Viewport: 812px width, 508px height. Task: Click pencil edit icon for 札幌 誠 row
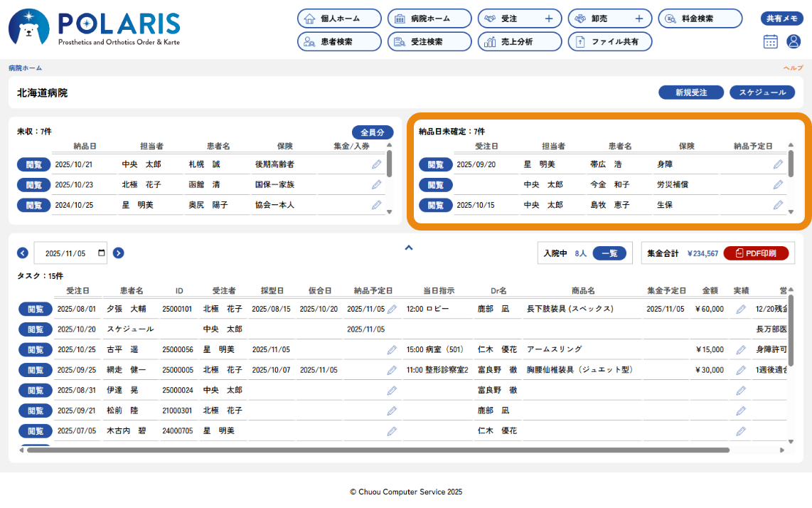tap(376, 164)
